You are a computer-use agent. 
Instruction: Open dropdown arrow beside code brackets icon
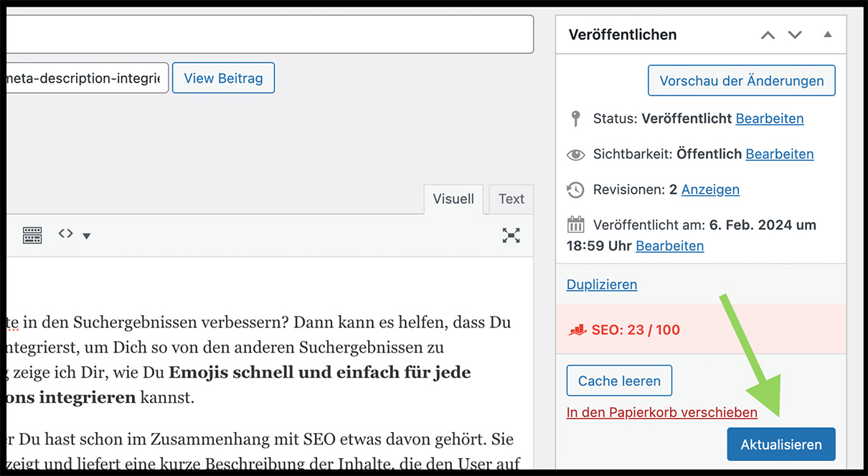(x=87, y=236)
